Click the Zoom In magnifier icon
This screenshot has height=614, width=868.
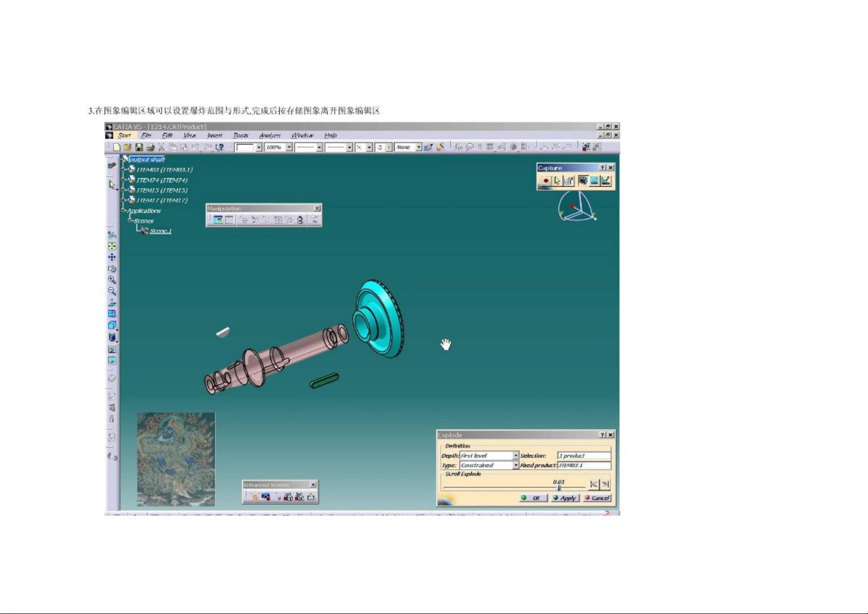[112, 280]
